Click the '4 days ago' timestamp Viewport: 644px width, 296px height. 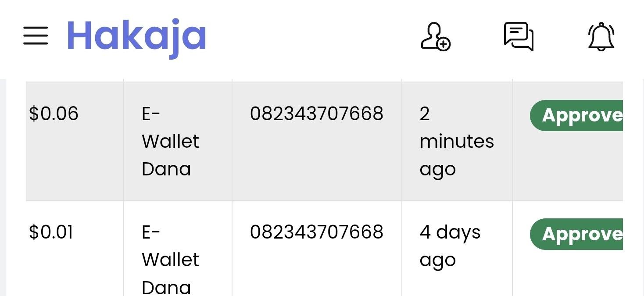click(450, 246)
